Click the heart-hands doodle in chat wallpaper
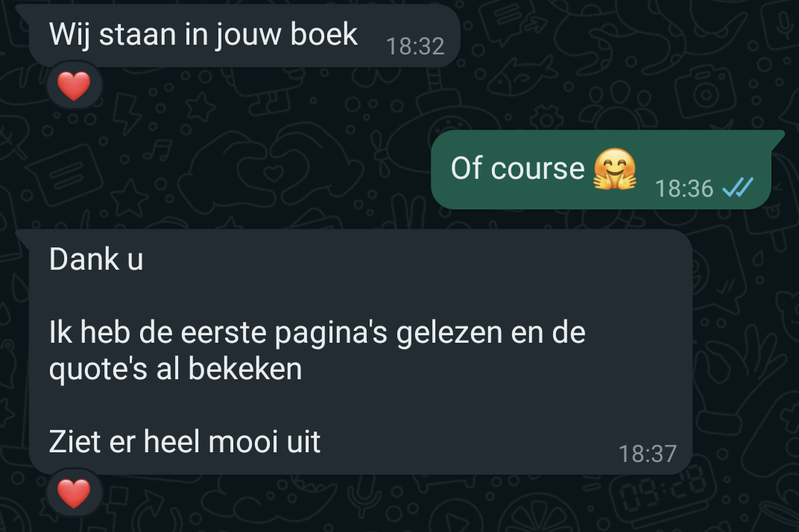Screen dimensions: 799x532 coord(268,165)
